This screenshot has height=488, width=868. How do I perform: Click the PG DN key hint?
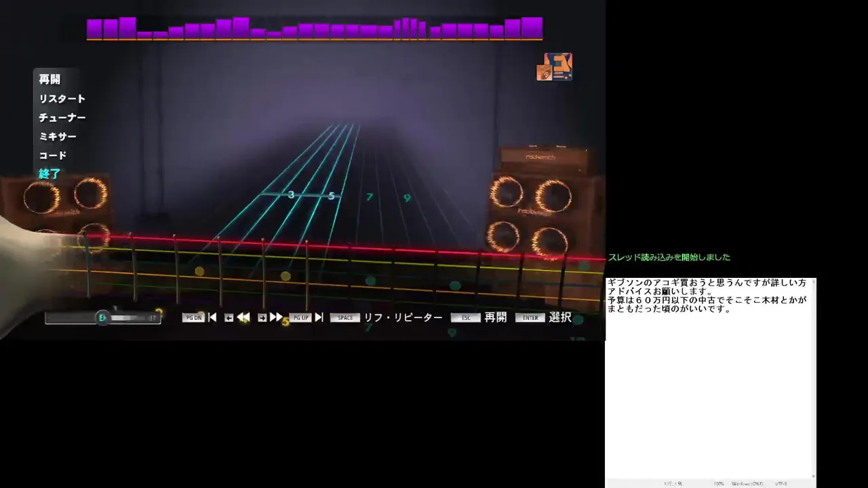(x=193, y=318)
